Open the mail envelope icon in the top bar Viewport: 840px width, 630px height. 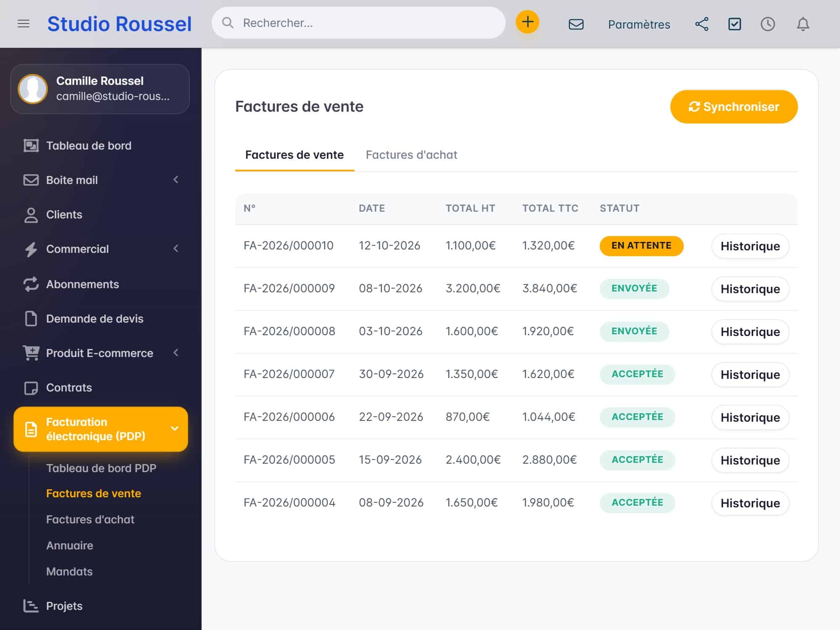point(576,24)
